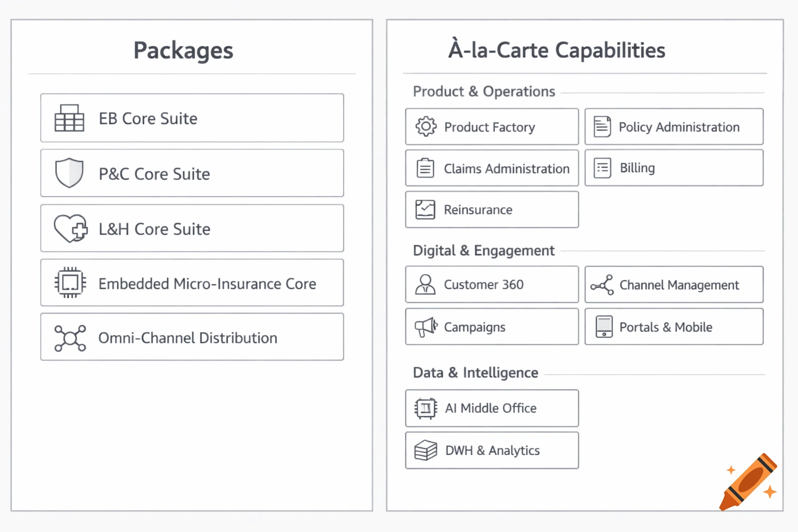This screenshot has height=532, width=798.
Task: Click the Omni-Channel Distribution network icon
Action: [x=70, y=338]
